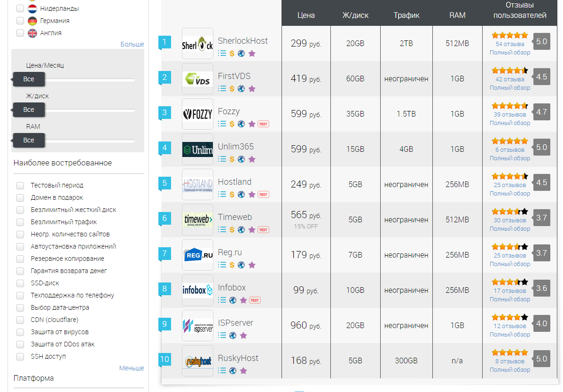Enable the Защита от DDos атак filter
This screenshot has height=392, width=563.
pos(20,344)
